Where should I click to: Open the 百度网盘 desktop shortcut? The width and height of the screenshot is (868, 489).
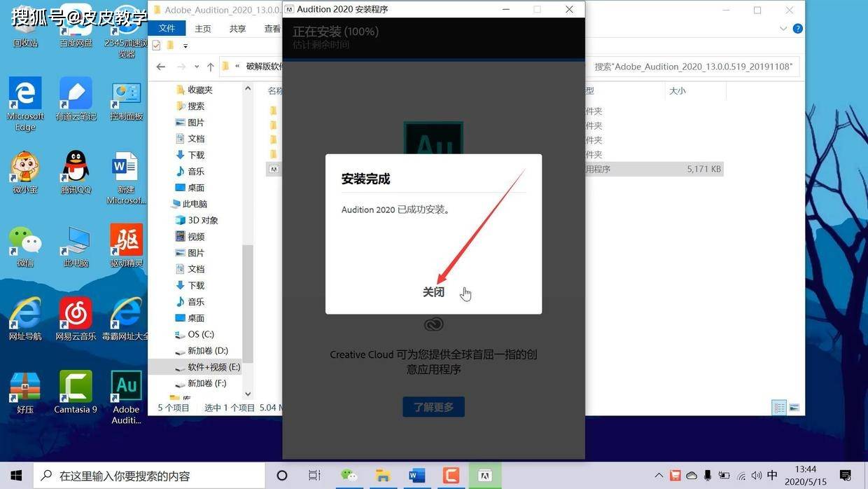click(x=76, y=28)
